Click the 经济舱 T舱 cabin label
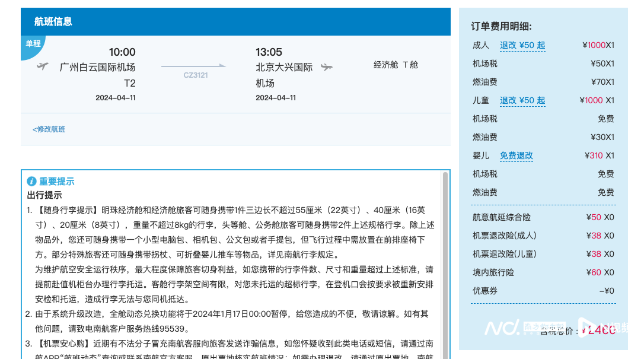This screenshot has width=644, height=359. 396,65
